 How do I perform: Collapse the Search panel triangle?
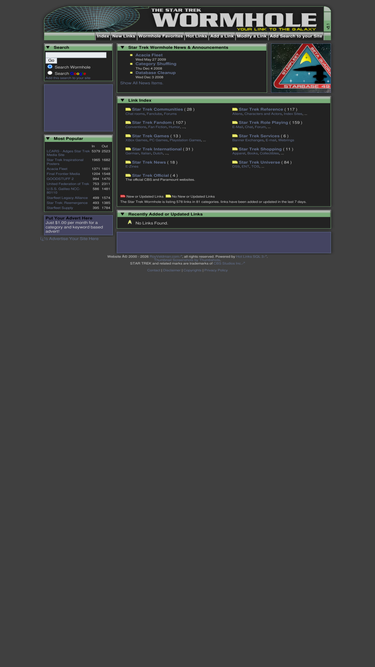tap(48, 47)
